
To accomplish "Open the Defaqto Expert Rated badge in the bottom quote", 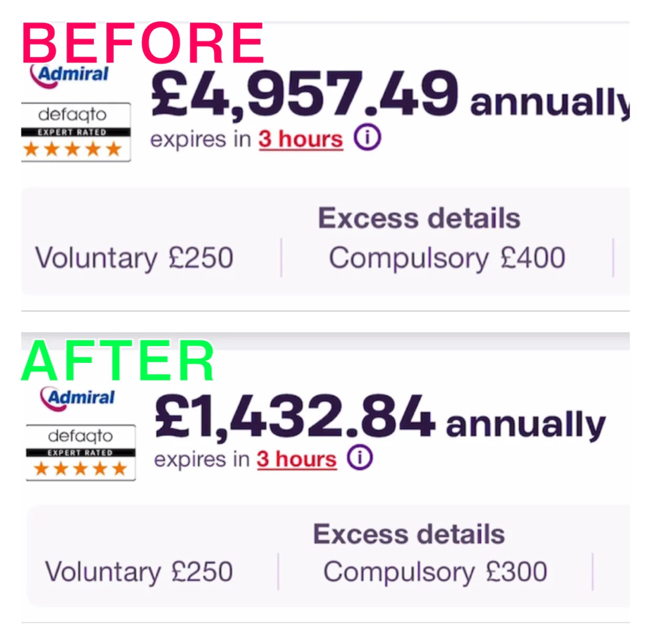I will (81, 453).
